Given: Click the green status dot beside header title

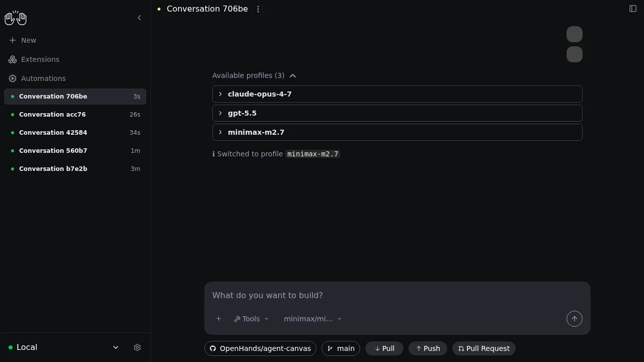Looking at the screenshot, I should 159,9.
